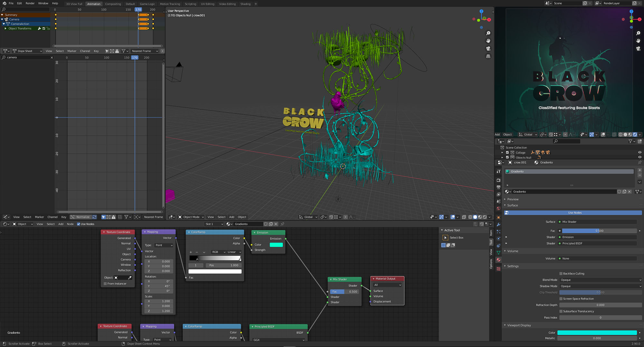
Task: Open the Scene properties tab
Action: point(498,201)
